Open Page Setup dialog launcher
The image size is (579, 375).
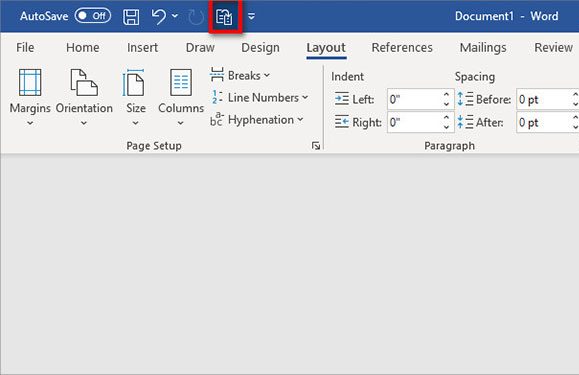(x=316, y=146)
